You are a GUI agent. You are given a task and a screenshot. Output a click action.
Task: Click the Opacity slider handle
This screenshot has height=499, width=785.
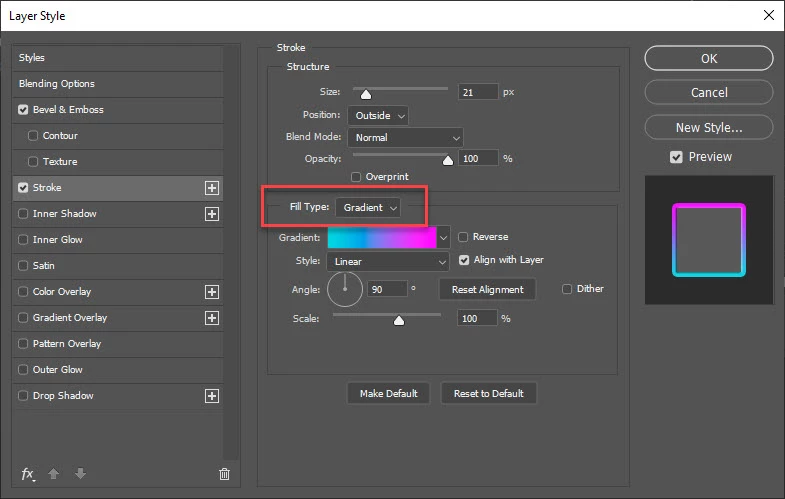pyautogui.click(x=448, y=160)
